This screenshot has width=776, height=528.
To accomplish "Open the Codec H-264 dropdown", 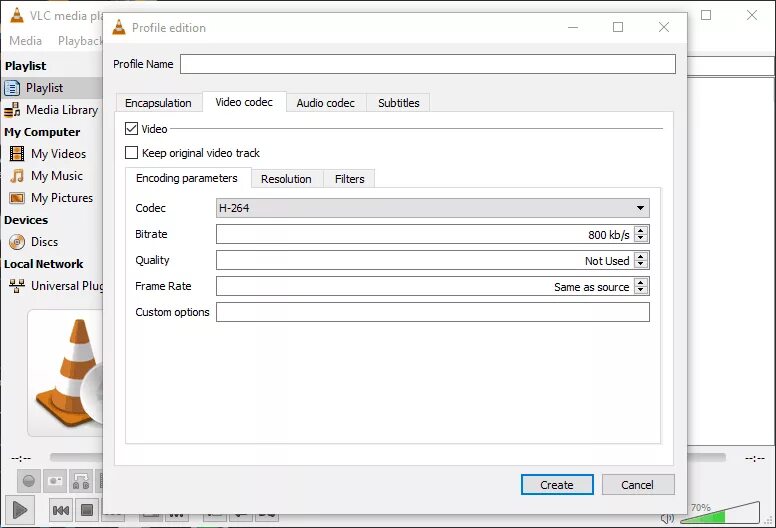I will (x=433, y=208).
